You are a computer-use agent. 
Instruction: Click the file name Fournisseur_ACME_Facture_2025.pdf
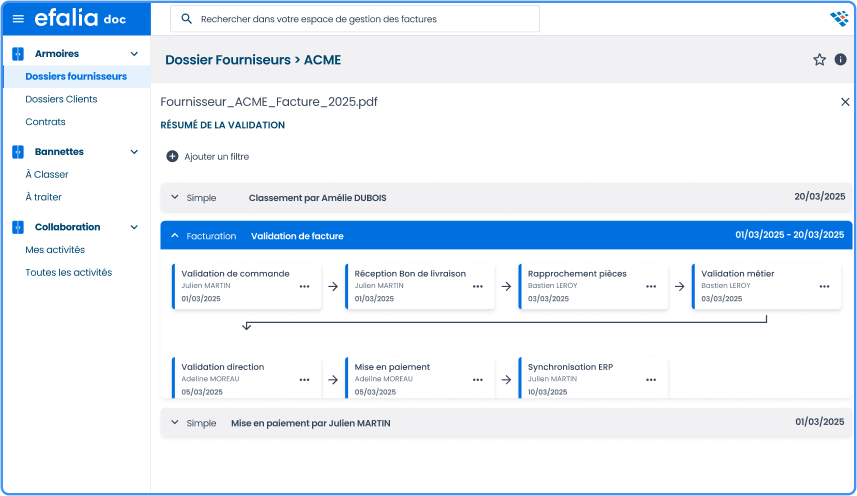point(269,102)
